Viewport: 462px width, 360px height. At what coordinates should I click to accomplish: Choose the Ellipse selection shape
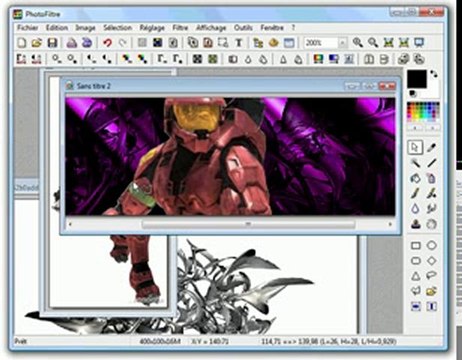click(x=432, y=246)
